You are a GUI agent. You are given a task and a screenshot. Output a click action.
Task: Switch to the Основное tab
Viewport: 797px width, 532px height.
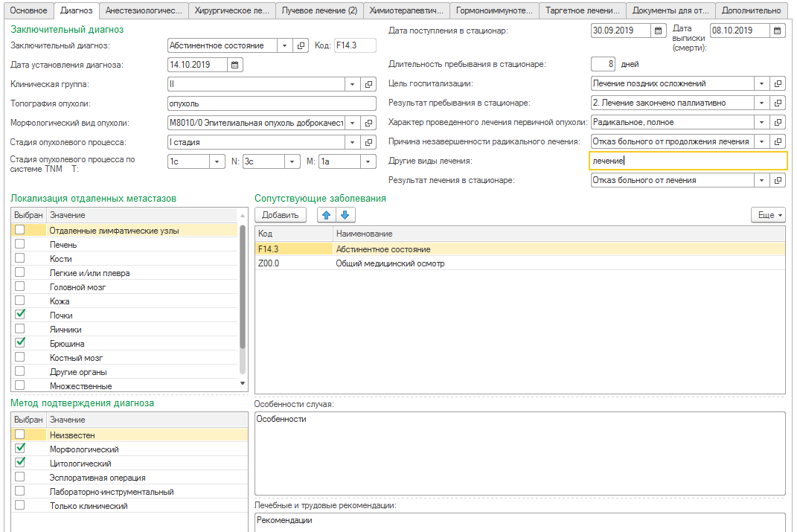[x=28, y=10]
